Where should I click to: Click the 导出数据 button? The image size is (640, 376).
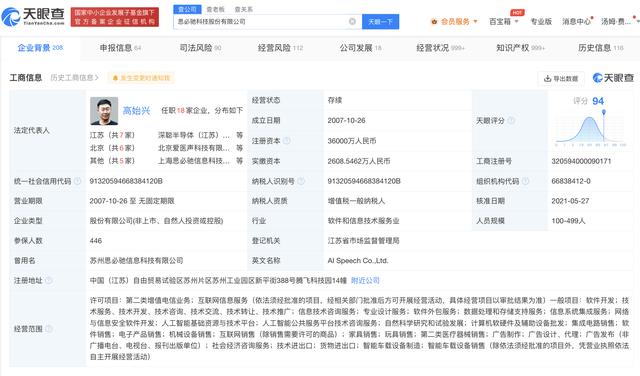pyautogui.click(x=561, y=78)
